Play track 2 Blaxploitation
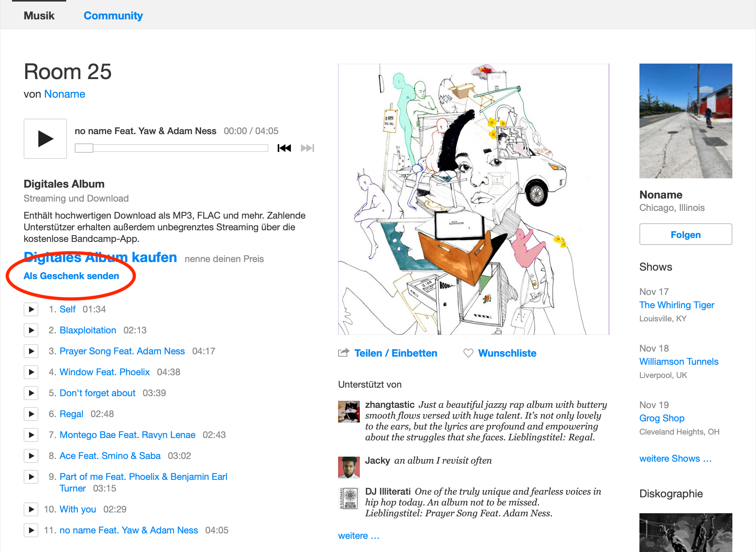756x552 pixels. (x=31, y=330)
